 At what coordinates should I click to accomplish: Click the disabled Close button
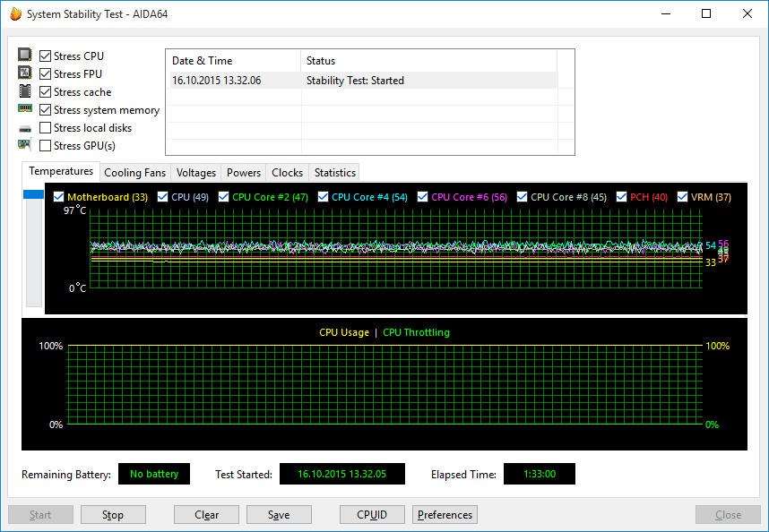728,515
